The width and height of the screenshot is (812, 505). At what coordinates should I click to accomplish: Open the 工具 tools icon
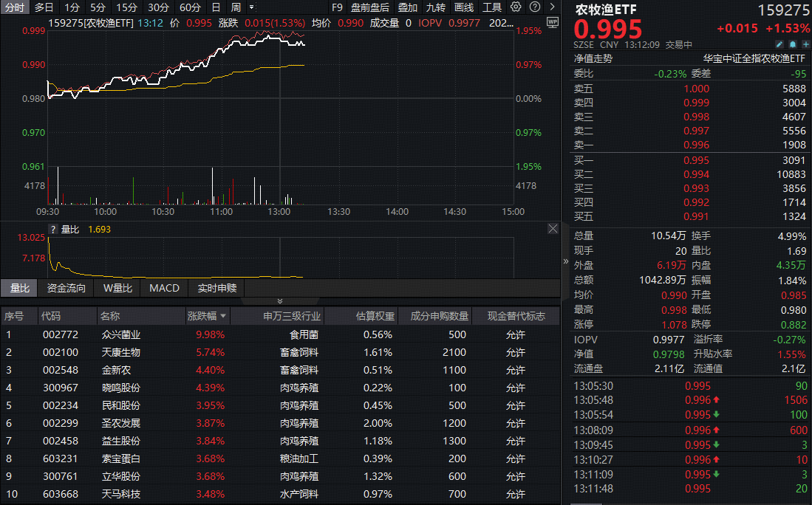click(491, 7)
